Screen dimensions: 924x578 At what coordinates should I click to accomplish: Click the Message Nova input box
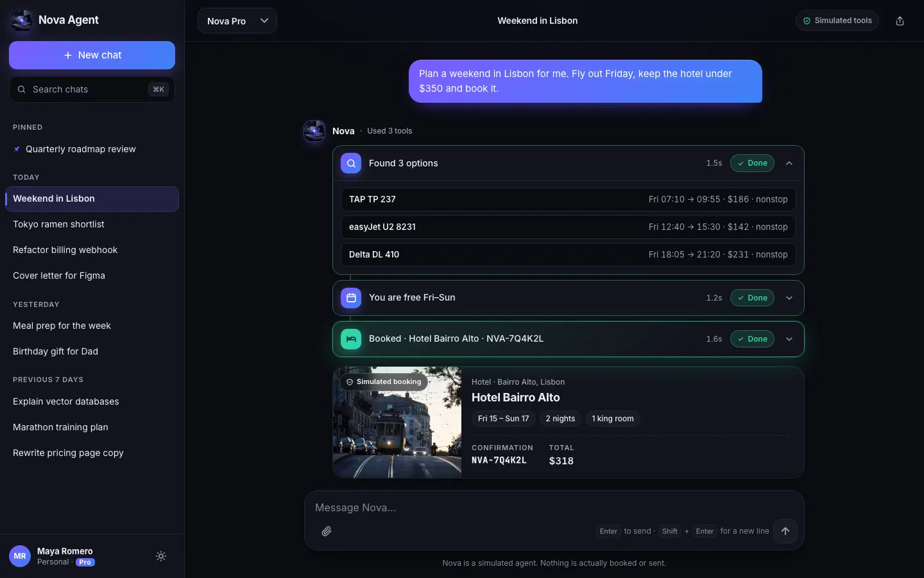tap(554, 507)
